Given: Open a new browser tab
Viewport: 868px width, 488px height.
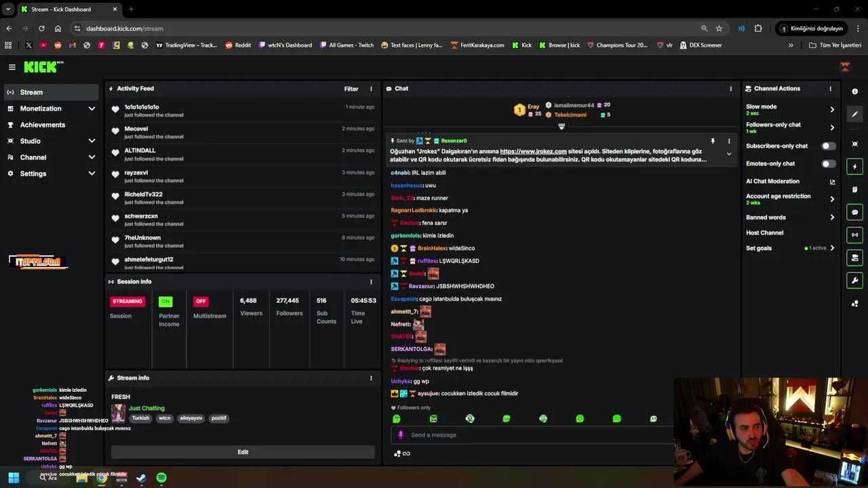Looking at the screenshot, I should (x=131, y=9).
